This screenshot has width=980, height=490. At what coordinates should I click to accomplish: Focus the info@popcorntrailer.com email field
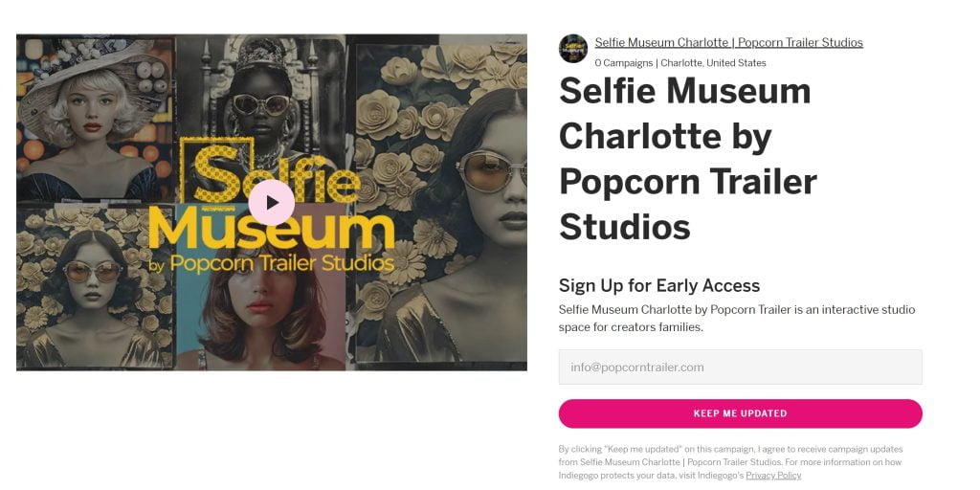pyautogui.click(x=740, y=367)
